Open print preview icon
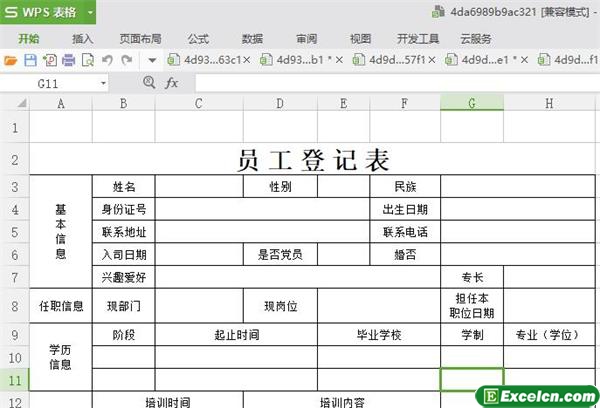 (88, 60)
